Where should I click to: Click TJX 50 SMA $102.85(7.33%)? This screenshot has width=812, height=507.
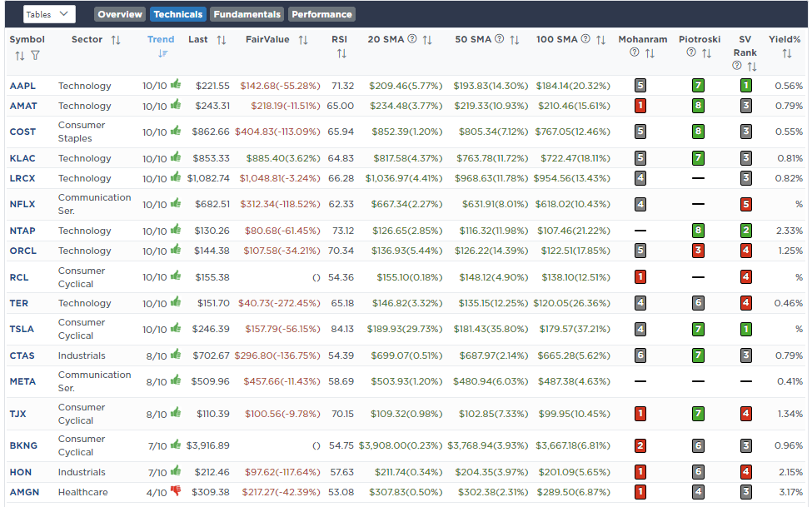491,414
